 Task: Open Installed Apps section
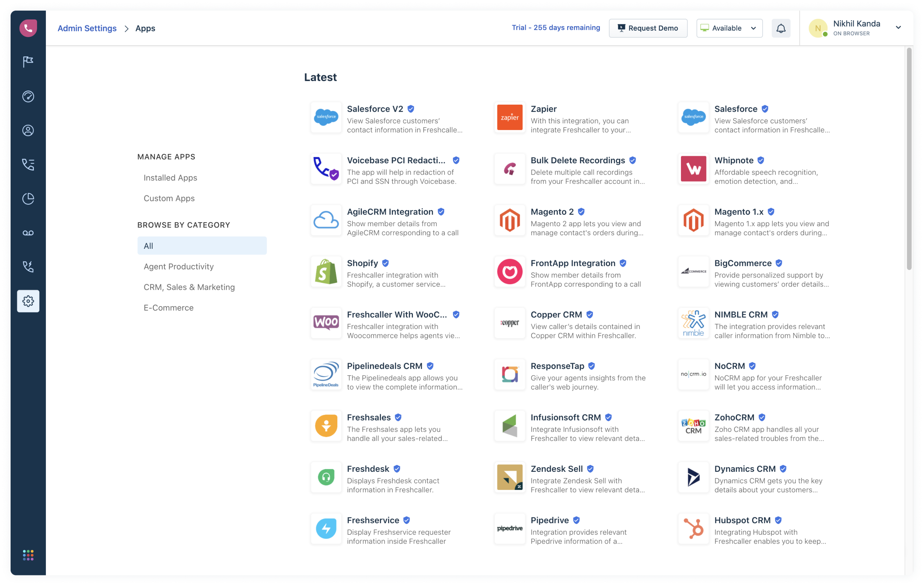(x=170, y=177)
